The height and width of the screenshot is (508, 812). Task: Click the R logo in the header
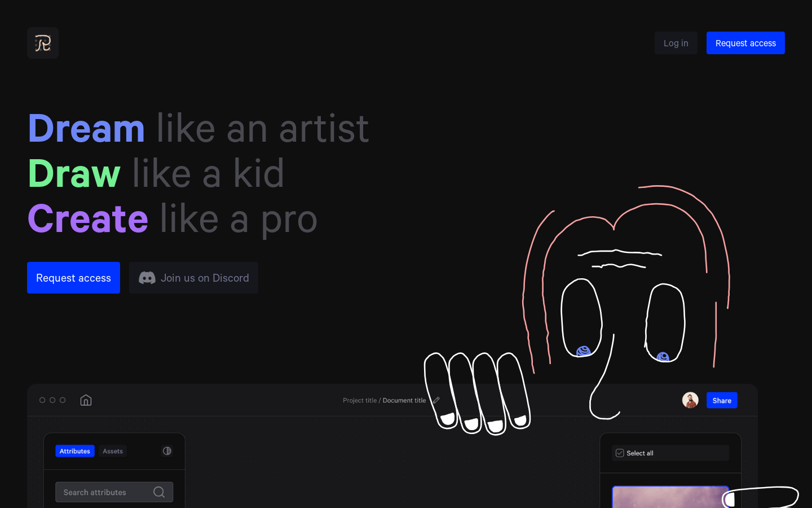pos(43,43)
